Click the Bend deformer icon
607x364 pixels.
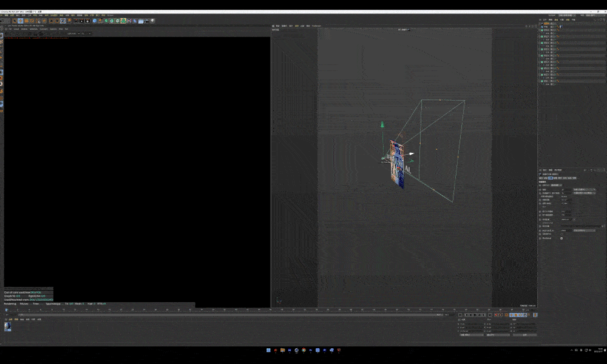pos(135,21)
